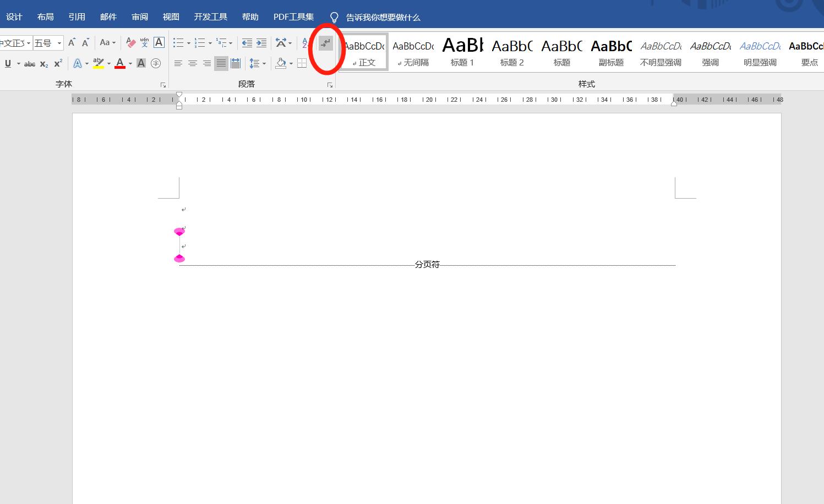Clear all formatting with the eraser icon
This screenshot has width=824, height=504.
pyautogui.click(x=130, y=43)
